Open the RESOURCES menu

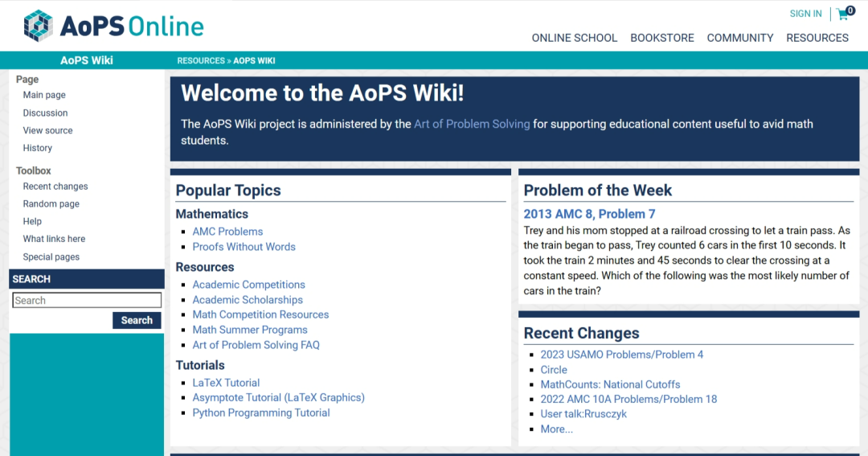click(x=817, y=39)
